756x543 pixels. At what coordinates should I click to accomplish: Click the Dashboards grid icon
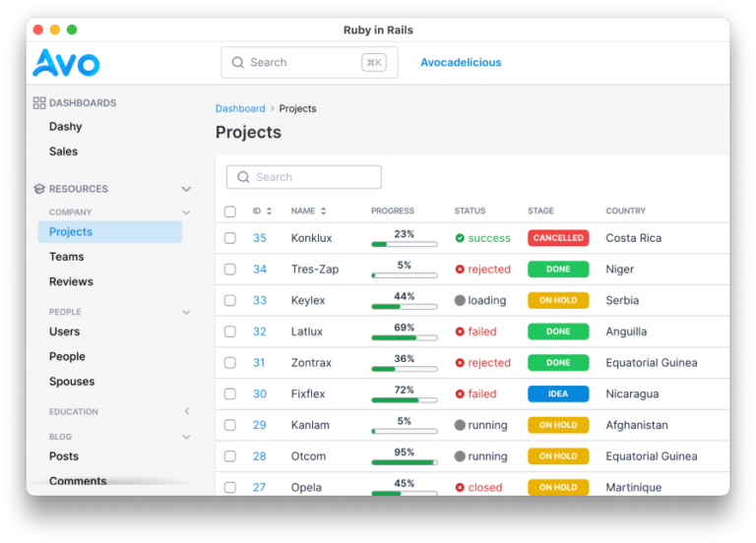(x=39, y=102)
